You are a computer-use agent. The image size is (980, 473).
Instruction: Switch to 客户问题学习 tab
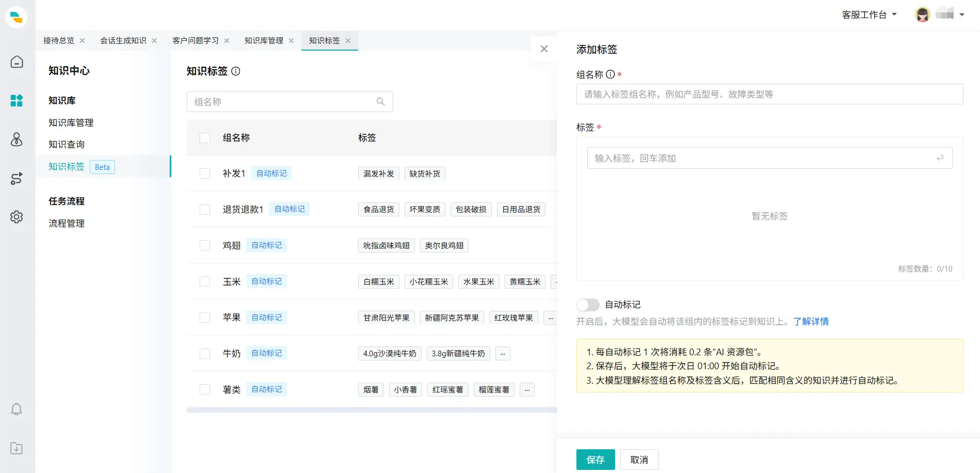196,41
